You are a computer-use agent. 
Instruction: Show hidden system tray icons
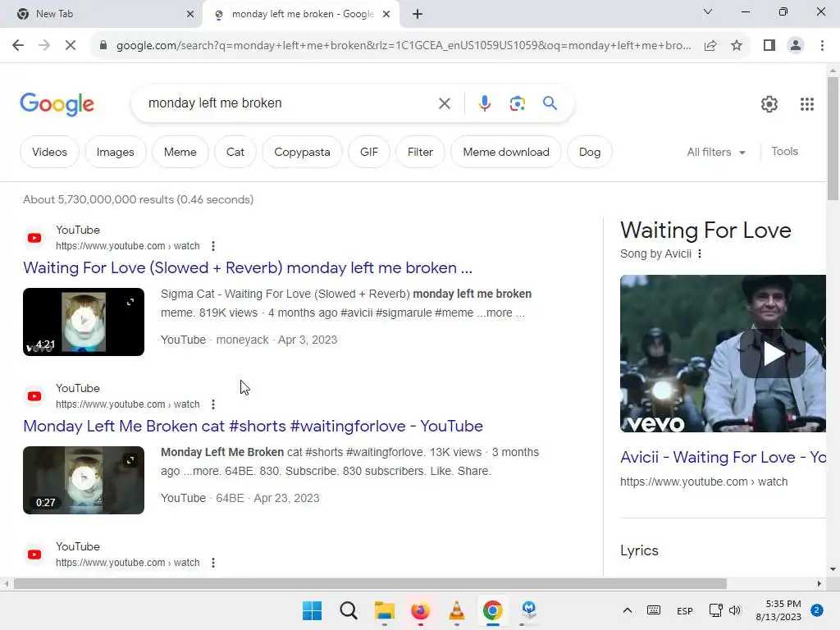tap(628, 610)
